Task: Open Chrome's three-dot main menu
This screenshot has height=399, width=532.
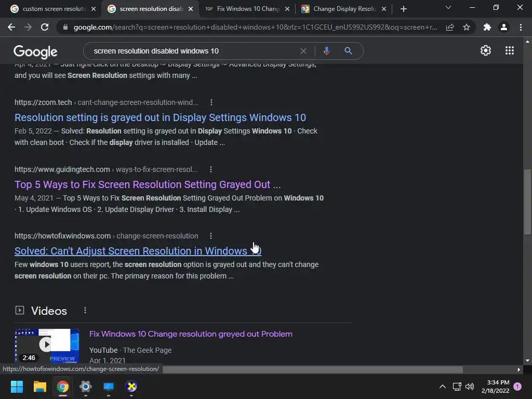Action: pos(521,27)
